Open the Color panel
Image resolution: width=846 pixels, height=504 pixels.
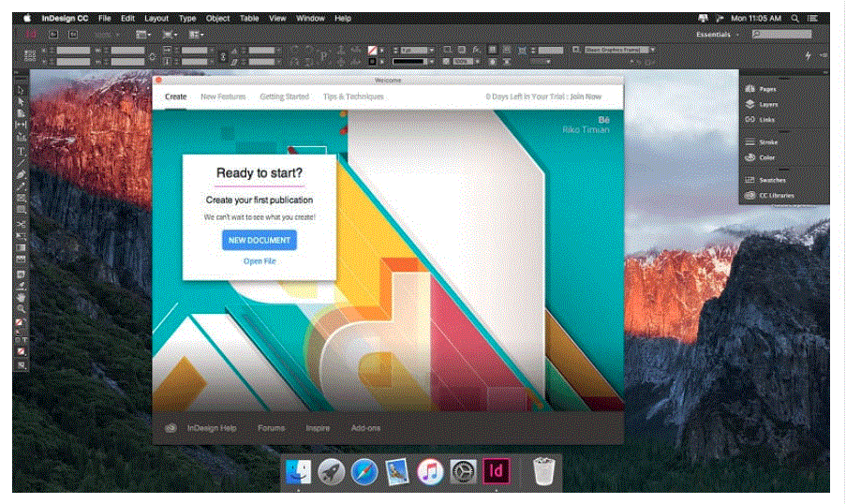point(760,157)
